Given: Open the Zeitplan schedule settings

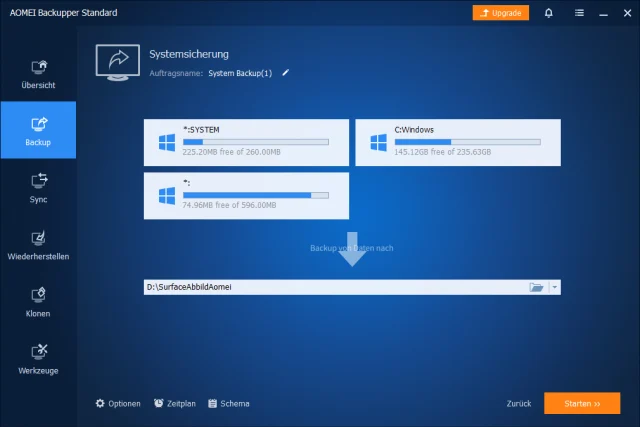Looking at the screenshot, I should click(174, 403).
